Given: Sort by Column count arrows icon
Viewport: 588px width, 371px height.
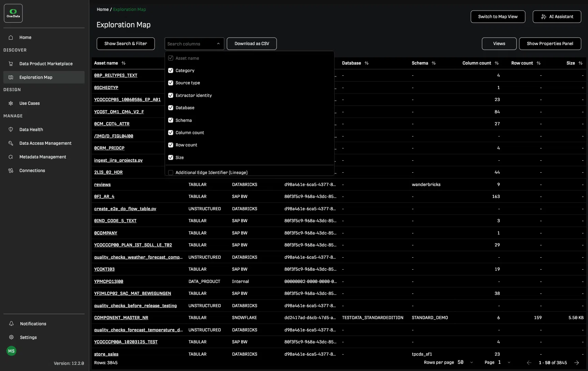Looking at the screenshot, I should click(x=497, y=63).
